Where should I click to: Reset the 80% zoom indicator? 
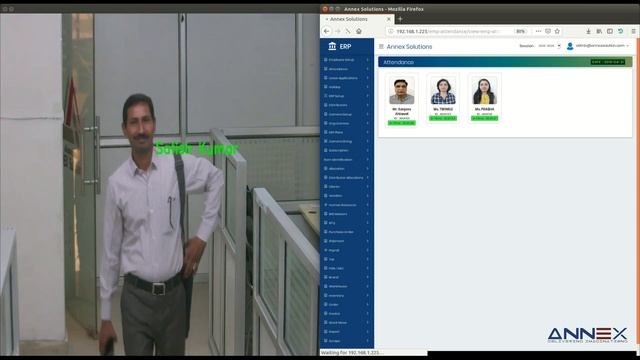pyautogui.click(x=520, y=31)
